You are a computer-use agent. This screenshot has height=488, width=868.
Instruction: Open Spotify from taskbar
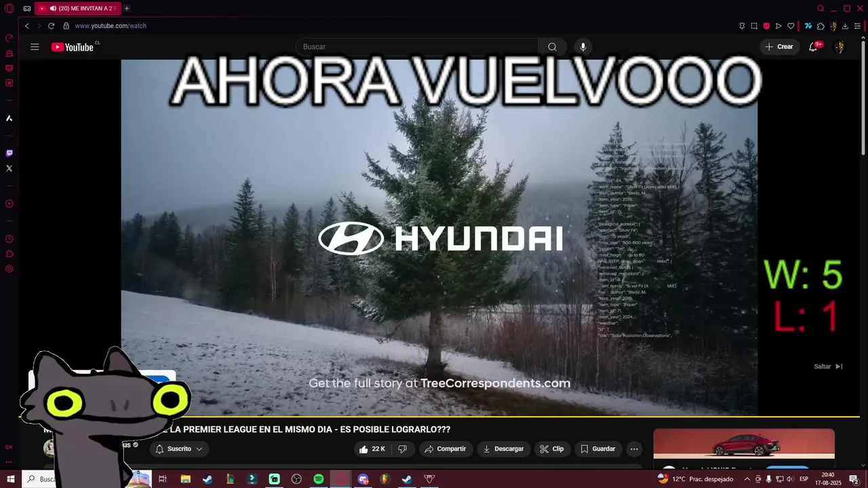coord(319,479)
